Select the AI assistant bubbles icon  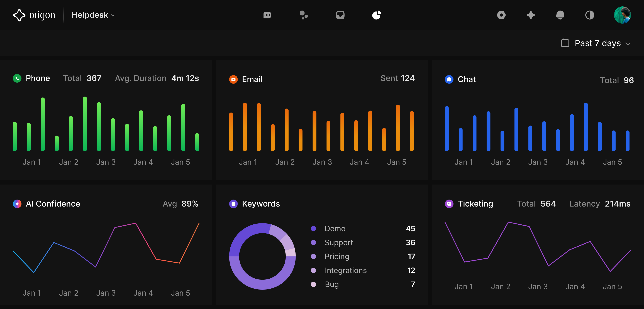(304, 15)
